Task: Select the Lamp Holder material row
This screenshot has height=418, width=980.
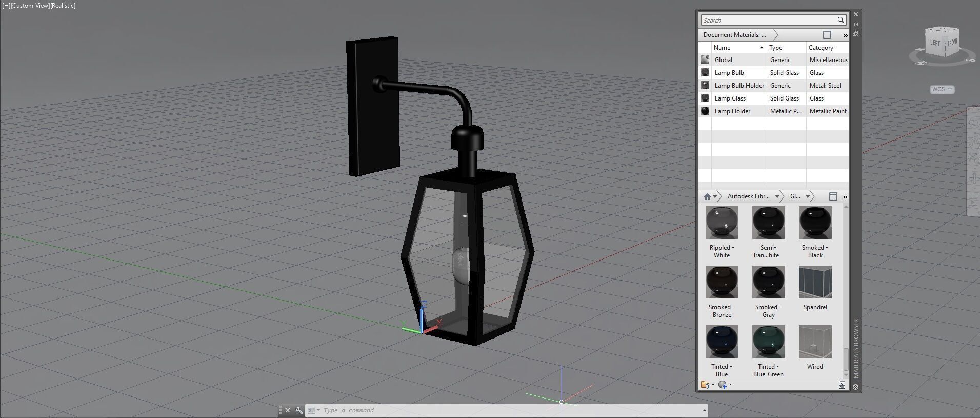Action: click(773, 111)
